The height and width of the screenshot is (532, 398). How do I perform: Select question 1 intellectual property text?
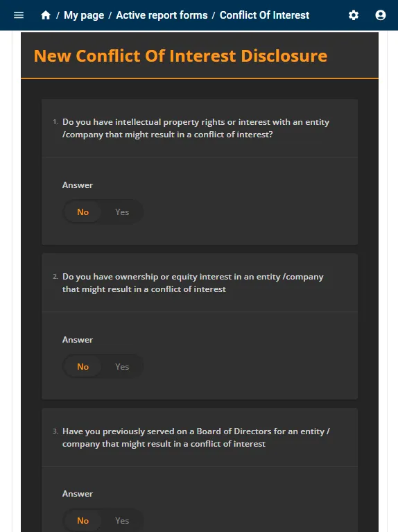click(x=196, y=128)
